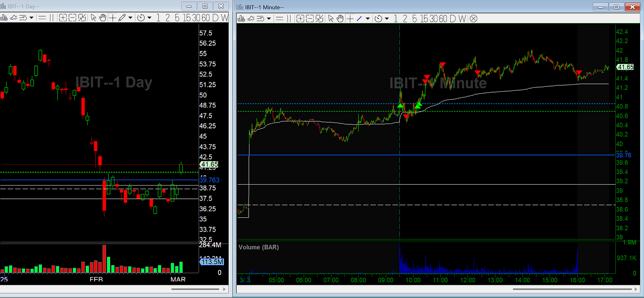Image resolution: width=644 pixels, height=298 pixels.
Task: Expand trend line dropdown in 1 Minute toolbar
Action: click(x=368, y=18)
